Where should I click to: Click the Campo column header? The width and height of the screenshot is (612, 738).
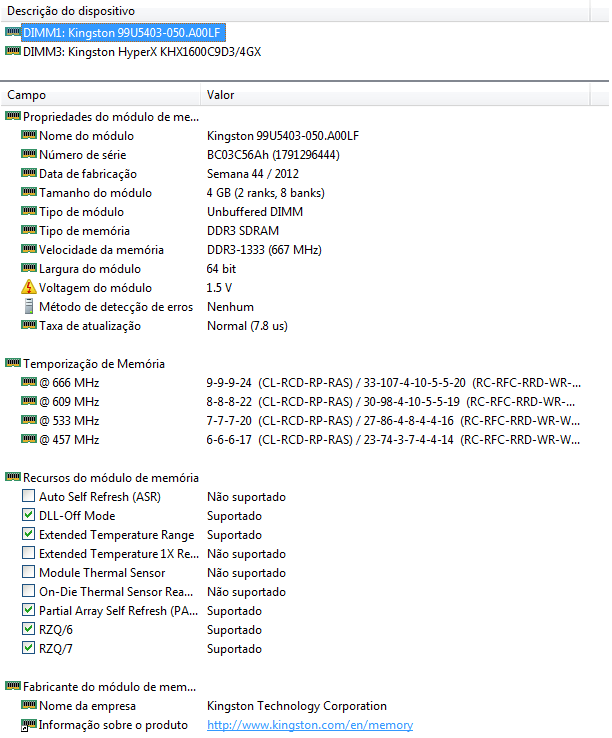tap(101, 95)
